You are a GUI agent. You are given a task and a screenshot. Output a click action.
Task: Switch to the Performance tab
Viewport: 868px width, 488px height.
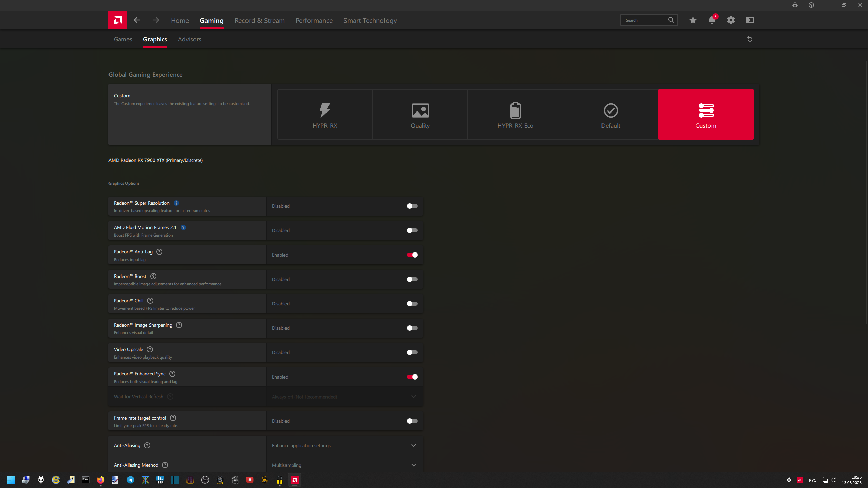(x=314, y=21)
